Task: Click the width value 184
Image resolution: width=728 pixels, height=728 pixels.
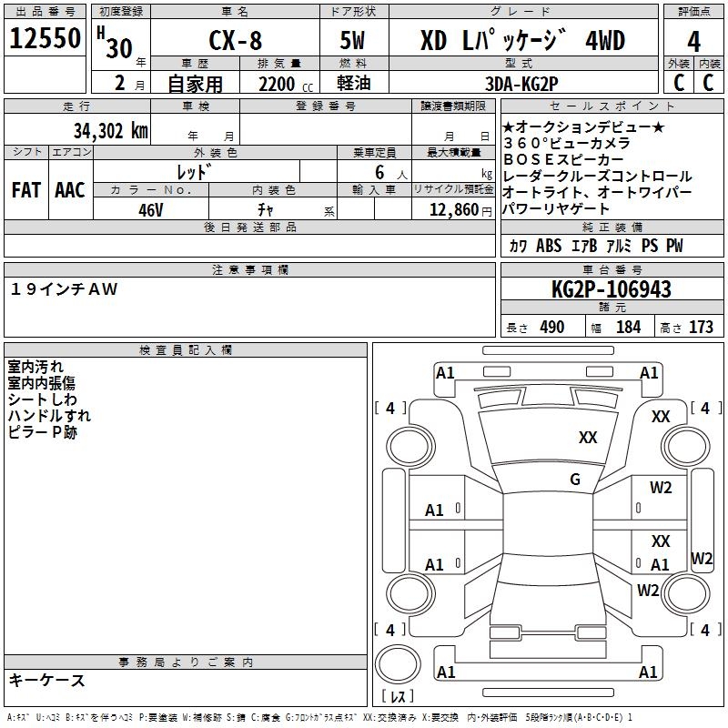Action: point(628,327)
